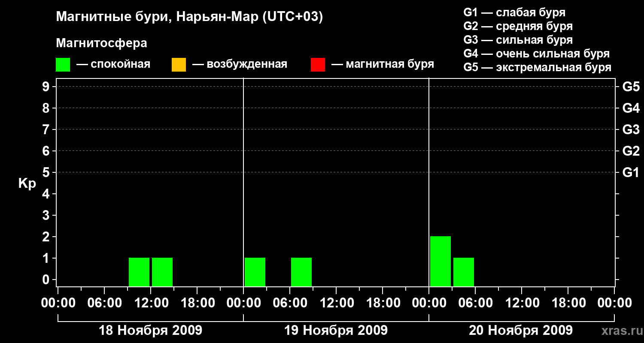This screenshot has width=644, height=343.
Task: Click the '19 Ноября 2009' date label
Action: (x=336, y=331)
